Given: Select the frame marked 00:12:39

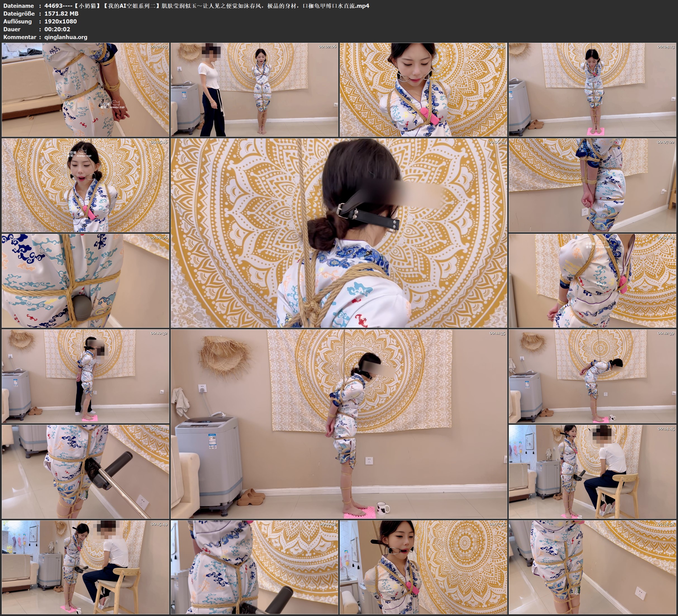Looking at the screenshot, I should [x=592, y=376].
